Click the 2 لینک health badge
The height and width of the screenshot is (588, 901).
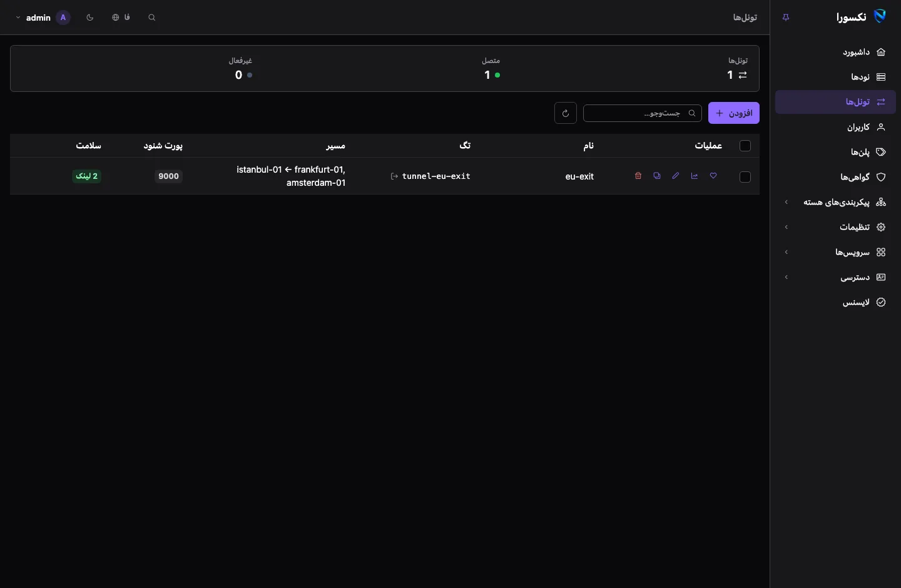pos(87,176)
